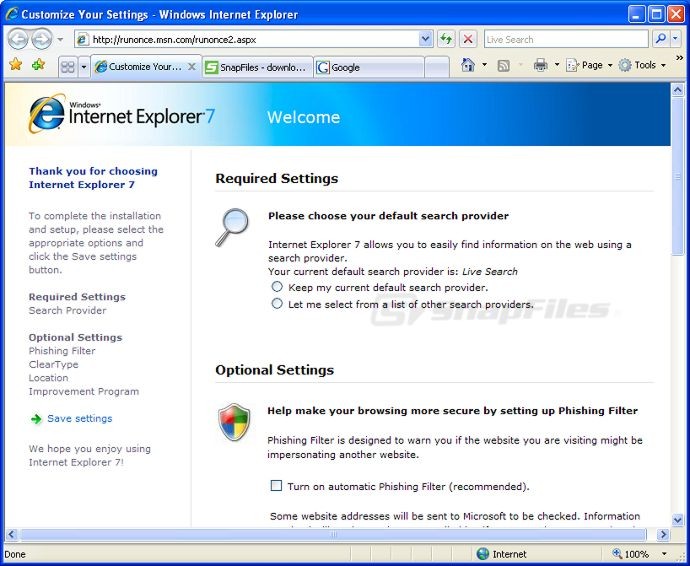This screenshot has height=566, width=690.
Task: Minimize the Internet Explorer window
Action: [x=636, y=14]
